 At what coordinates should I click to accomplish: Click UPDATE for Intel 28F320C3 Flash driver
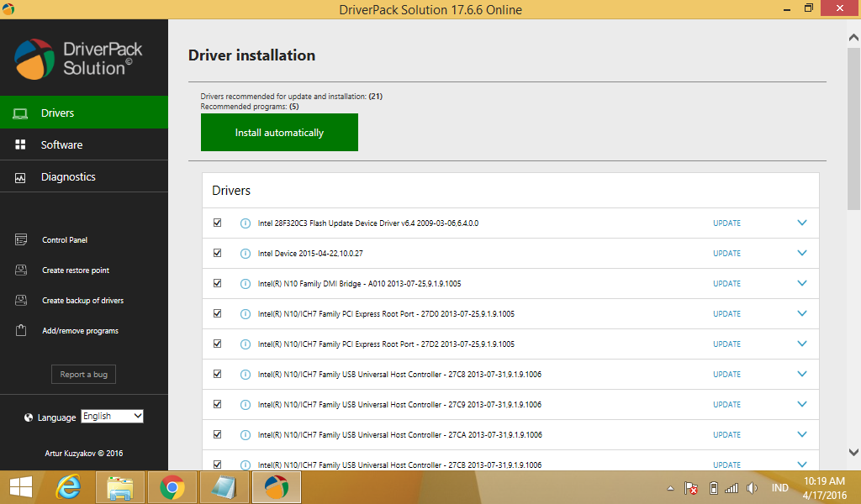726,223
